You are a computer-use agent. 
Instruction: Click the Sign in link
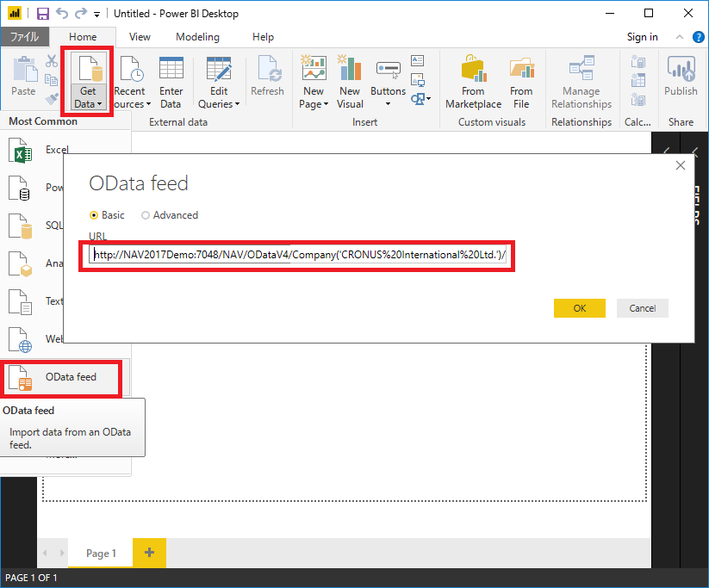[x=642, y=37]
